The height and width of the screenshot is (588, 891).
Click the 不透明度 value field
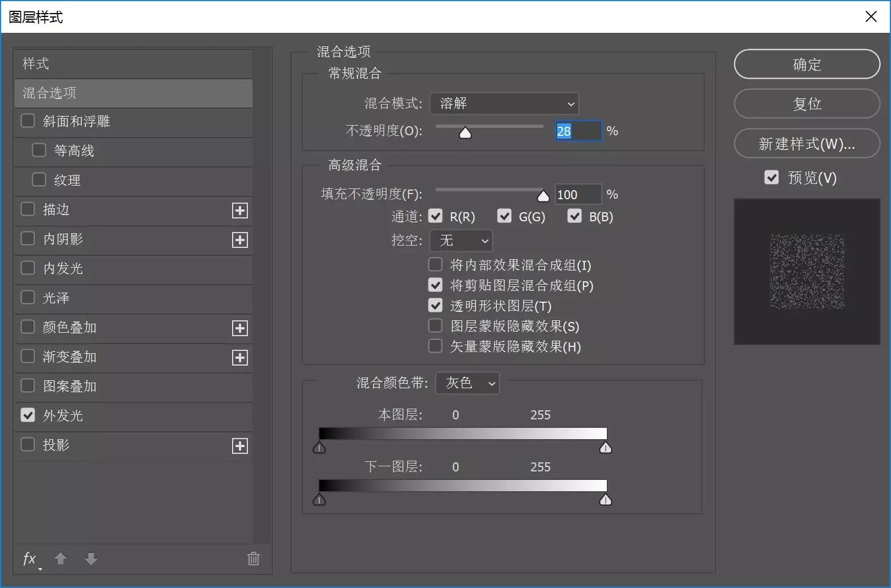pyautogui.click(x=578, y=131)
